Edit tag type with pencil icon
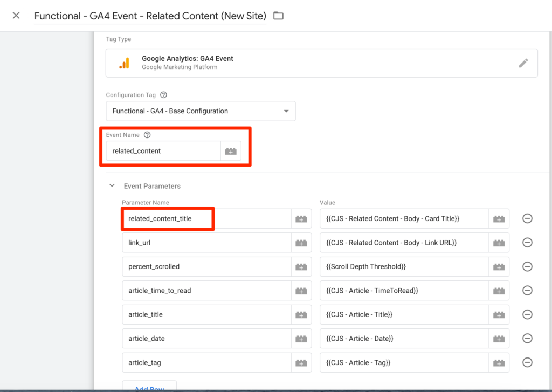The image size is (552, 392). [x=523, y=63]
